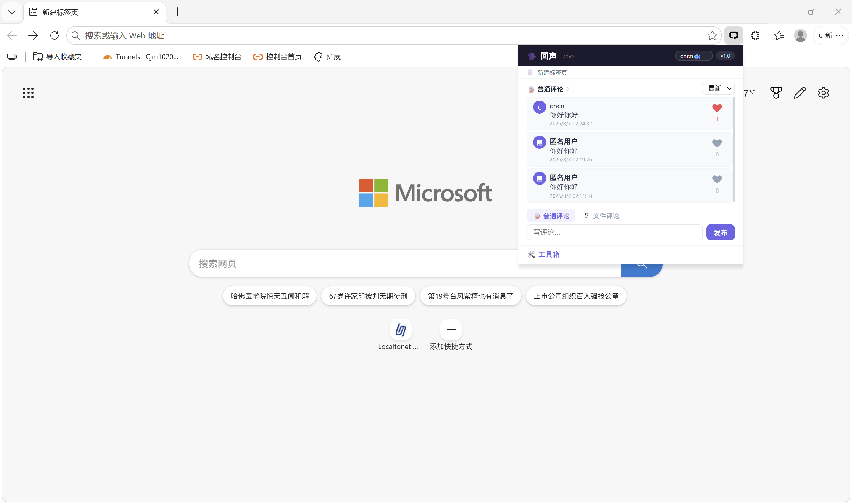Viewport: 852px width, 504px height.
Task: Open the rewards trophy icon
Action: point(776,93)
